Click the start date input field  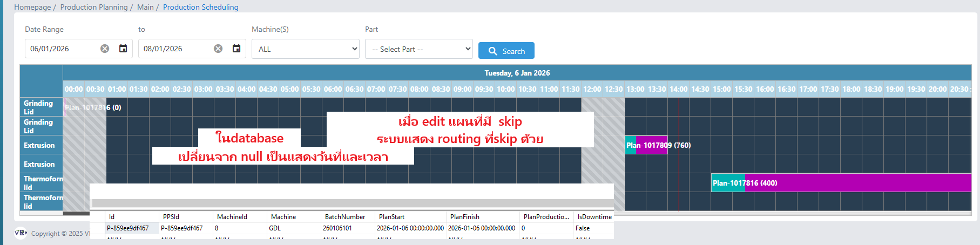coord(62,49)
